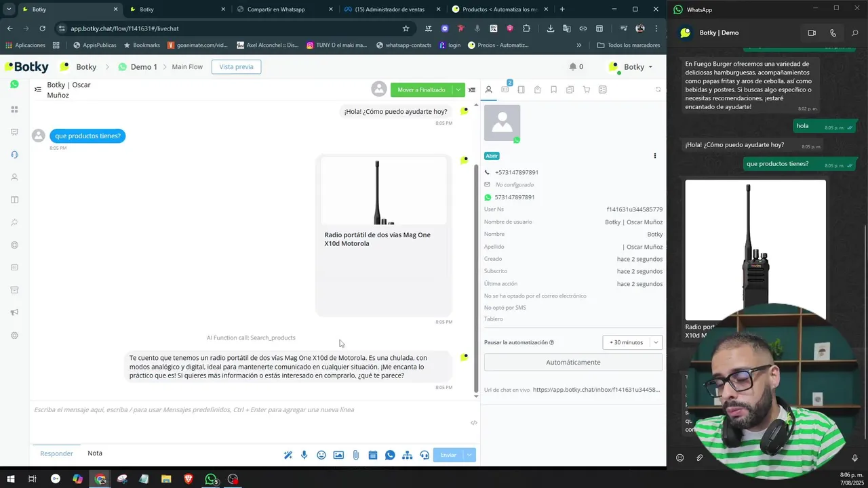Click the AI magic wand icon in reply toolbar
868x488 pixels.
click(x=288, y=455)
